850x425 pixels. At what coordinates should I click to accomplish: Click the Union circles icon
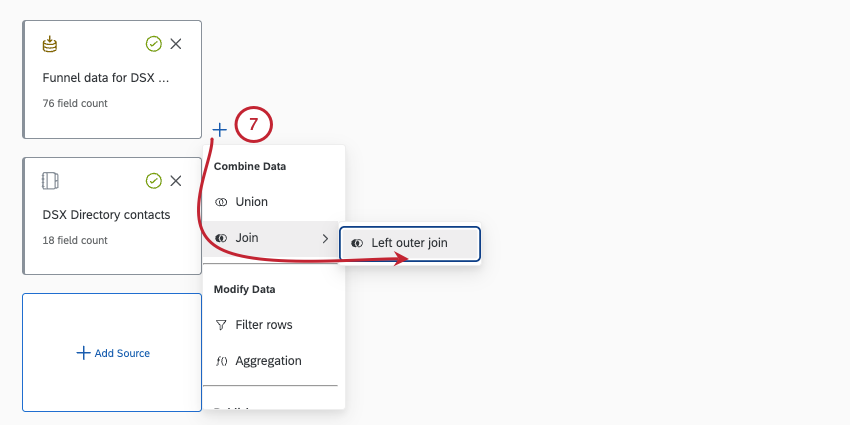221,202
